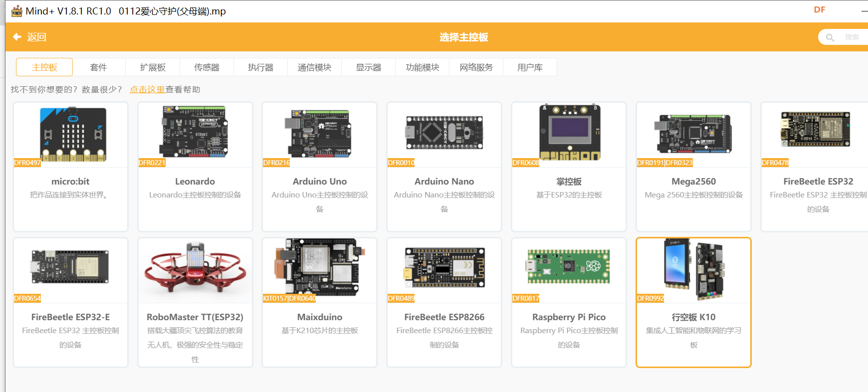Click the micro:bit card title
The width and height of the screenshot is (868, 392).
point(70,182)
